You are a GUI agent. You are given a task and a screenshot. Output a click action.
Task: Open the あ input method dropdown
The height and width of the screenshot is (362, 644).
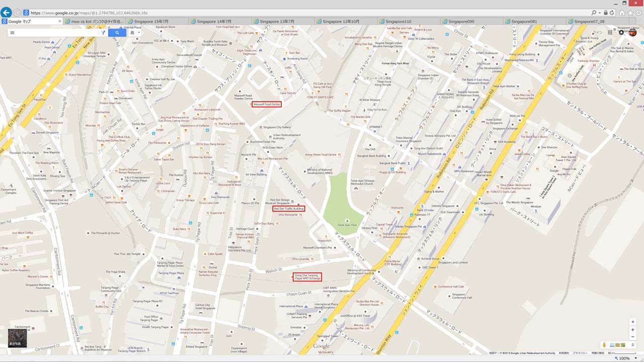135,33
